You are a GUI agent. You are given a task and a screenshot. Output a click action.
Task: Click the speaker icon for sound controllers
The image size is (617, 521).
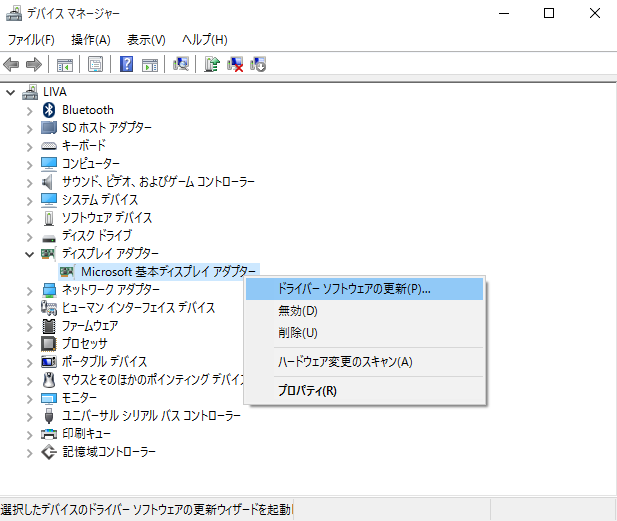click(x=48, y=182)
